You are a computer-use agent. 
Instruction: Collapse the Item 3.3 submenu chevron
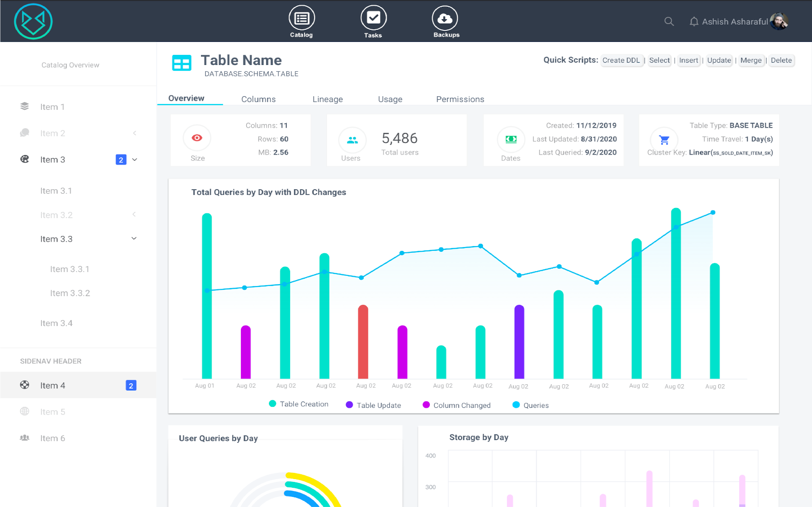click(134, 238)
